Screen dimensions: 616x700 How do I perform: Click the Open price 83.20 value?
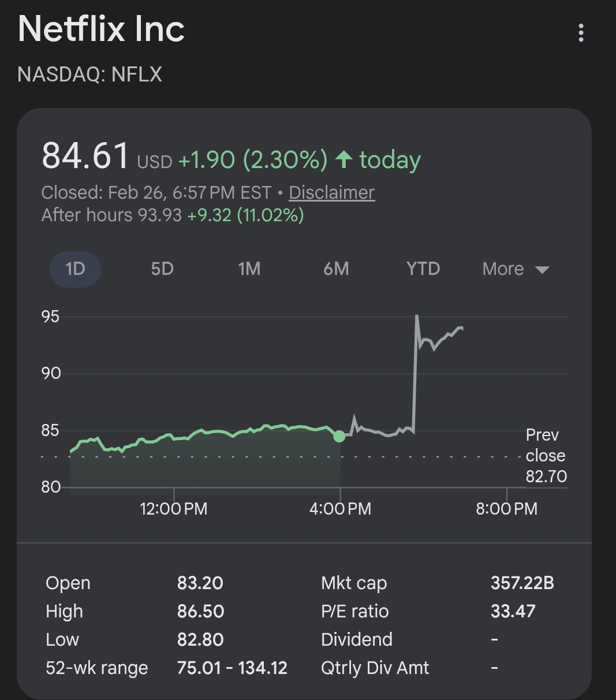(200, 583)
